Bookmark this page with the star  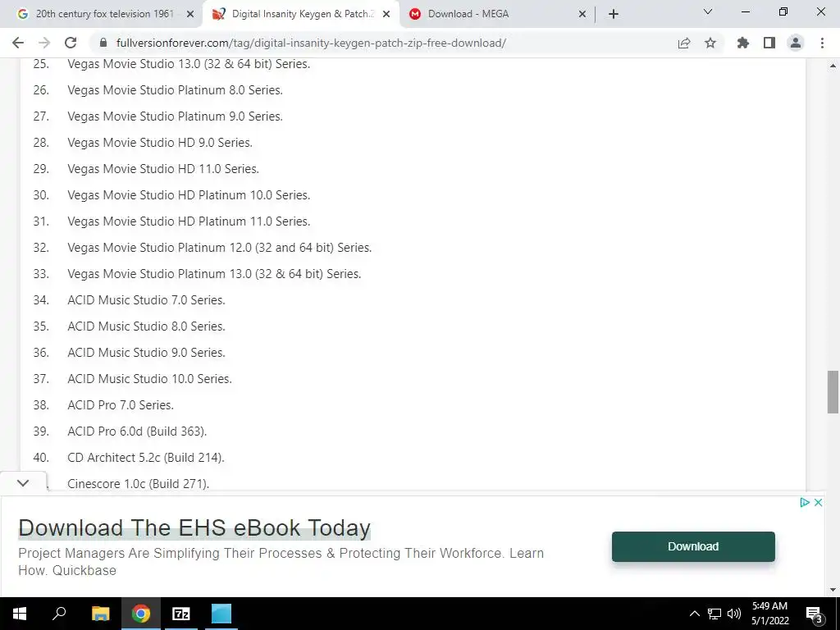710,43
